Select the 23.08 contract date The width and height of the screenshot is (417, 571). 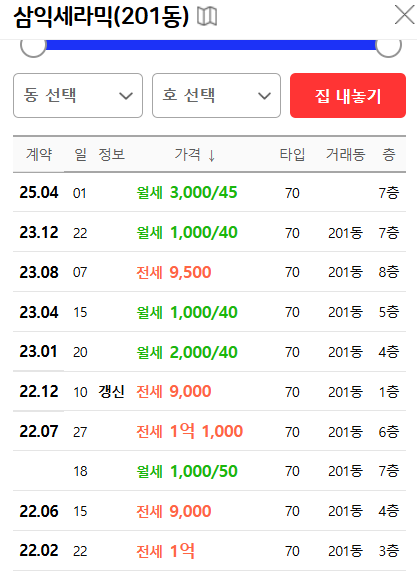tap(39, 272)
